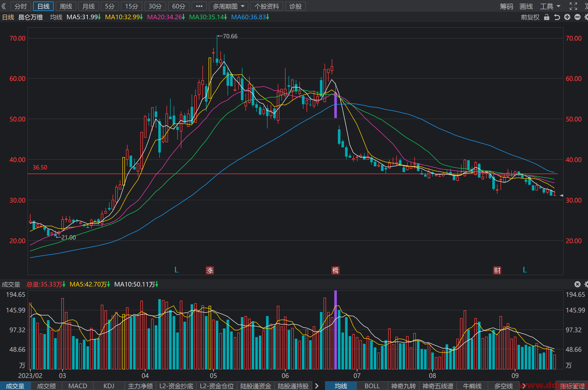
Task: Toggle the chart lock icon
Action: coord(547,17)
